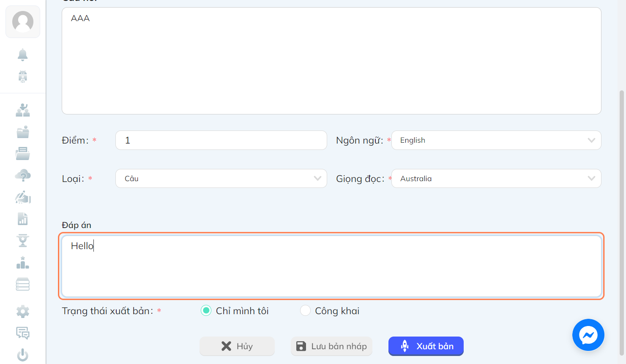
Task: Open the cloud question mark icon
Action: click(x=23, y=175)
